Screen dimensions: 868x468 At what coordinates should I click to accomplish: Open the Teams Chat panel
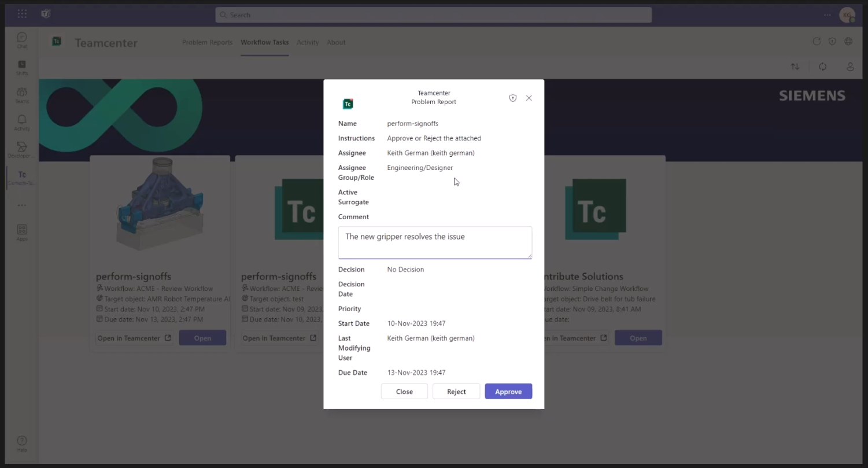coord(21,40)
